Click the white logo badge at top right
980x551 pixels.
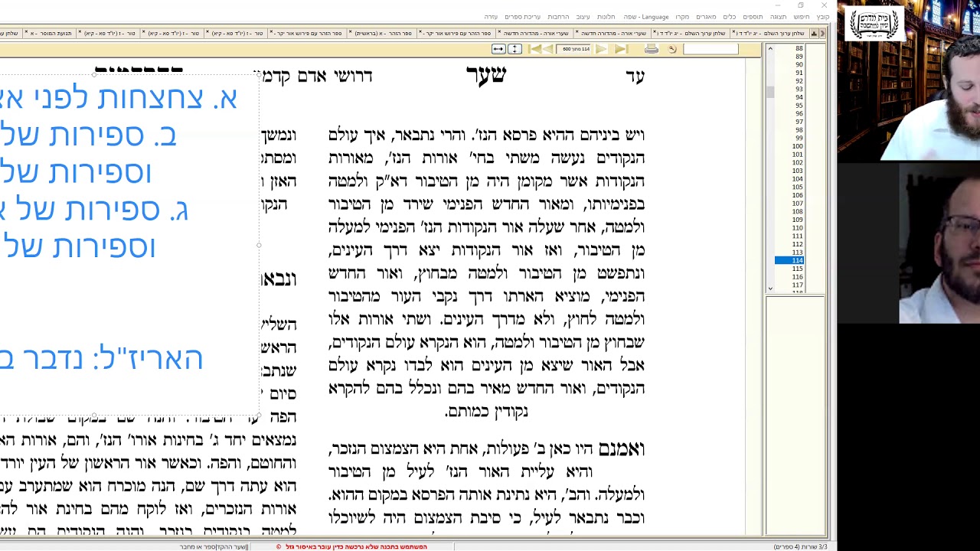coord(874,24)
